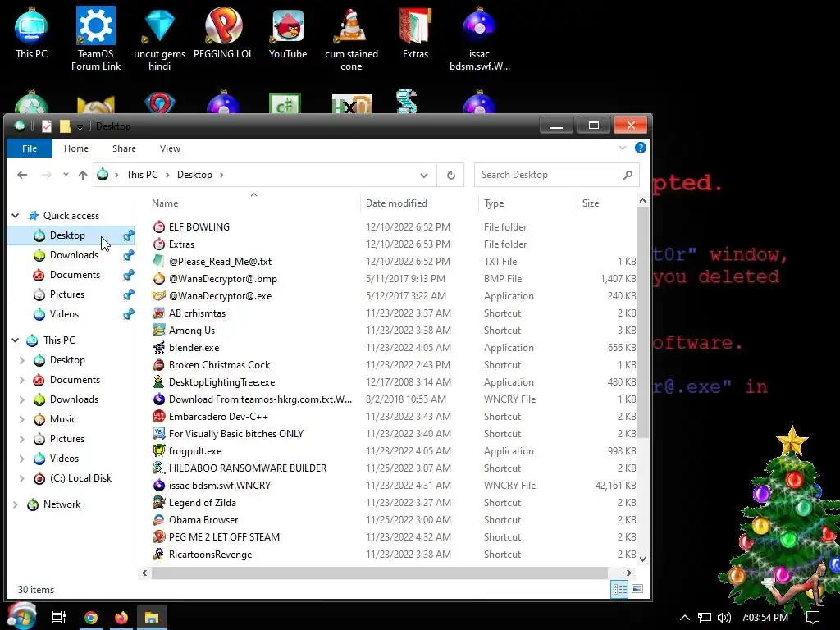840x630 pixels.
Task: Select the PEGGING LOL desktop icon
Action: pyautogui.click(x=223, y=33)
